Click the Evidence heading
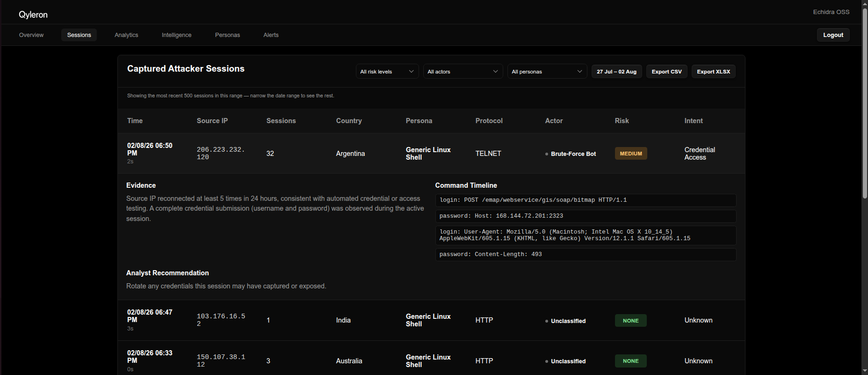The width and height of the screenshot is (868, 375). pyautogui.click(x=141, y=185)
